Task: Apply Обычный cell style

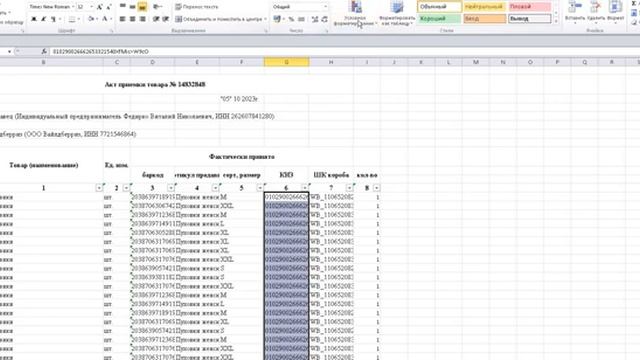Action: [x=439, y=7]
